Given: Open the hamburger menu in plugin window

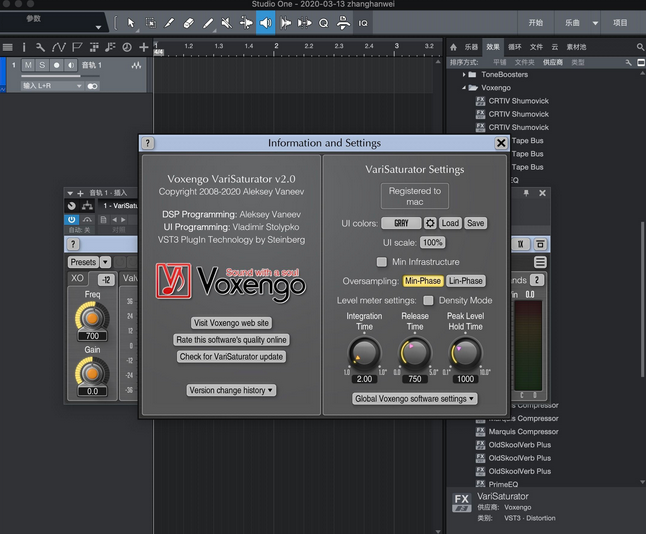Looking at the screenshot, I should (x=540, y=262).
